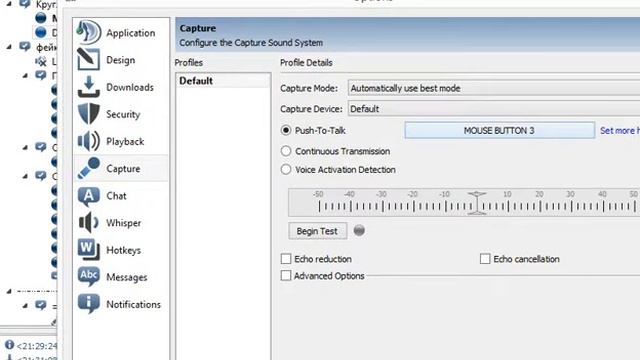
Task: Open the Playback speaker icon
Action: [89, 141]
